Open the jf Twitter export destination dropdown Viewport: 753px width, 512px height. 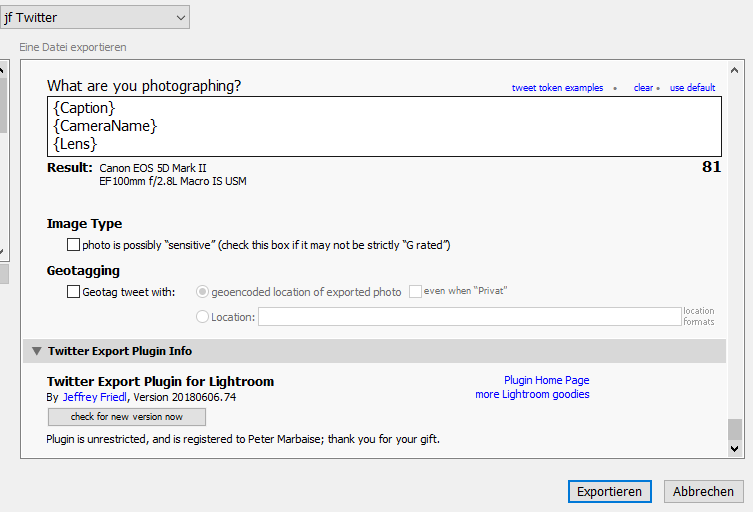[95, 17]
